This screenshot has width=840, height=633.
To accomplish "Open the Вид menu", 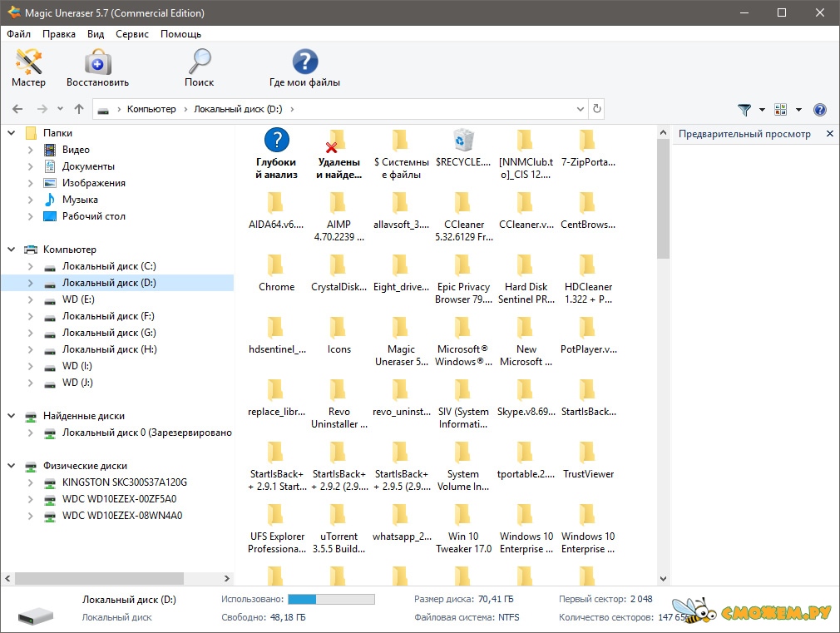I will 96,34.
